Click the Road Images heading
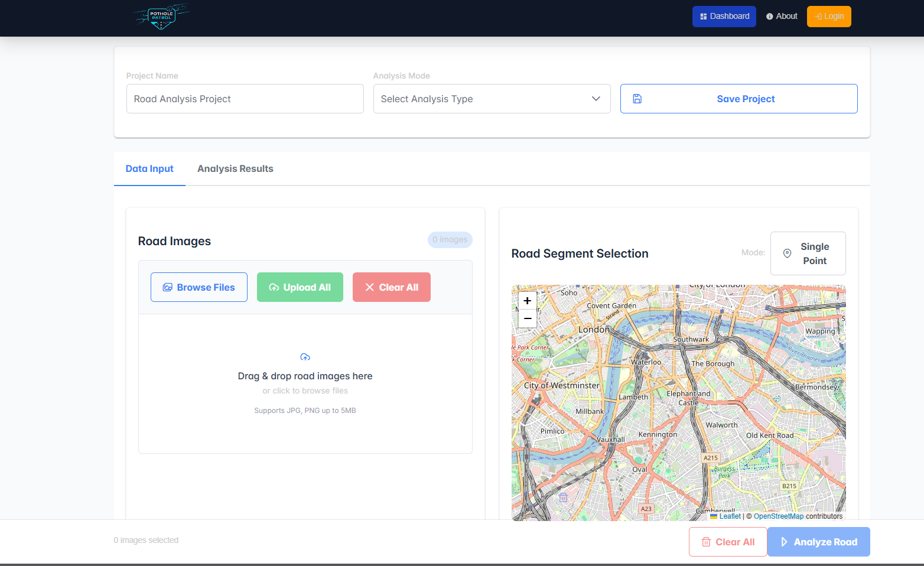Image resolution: width=924 pixels, height=566 pixels. [x=174, y=241]
